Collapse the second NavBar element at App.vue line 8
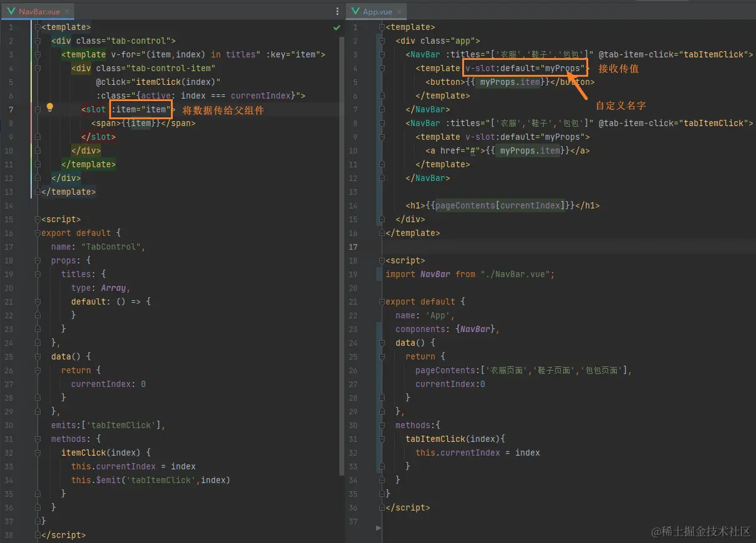 (x=382, y=124)
